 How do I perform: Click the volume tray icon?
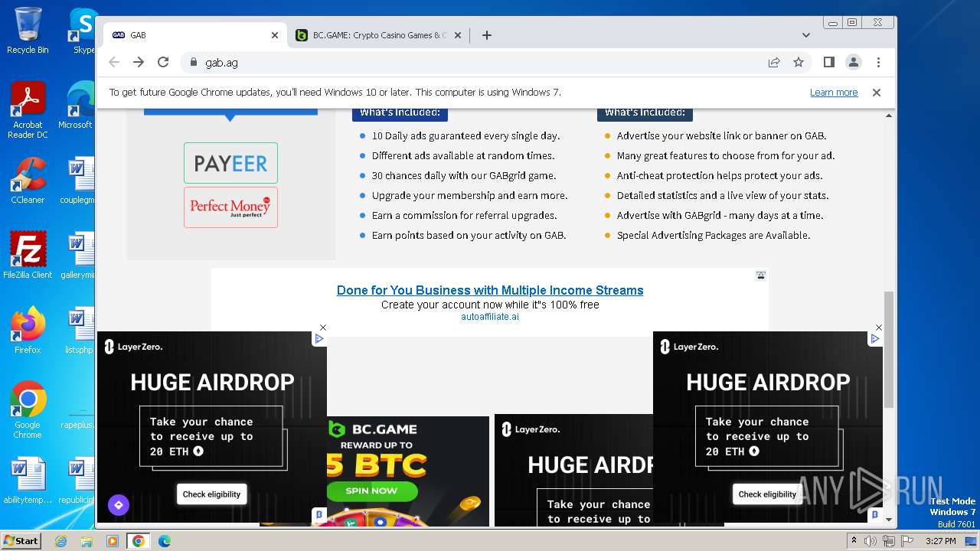click(x=871, y=541)
